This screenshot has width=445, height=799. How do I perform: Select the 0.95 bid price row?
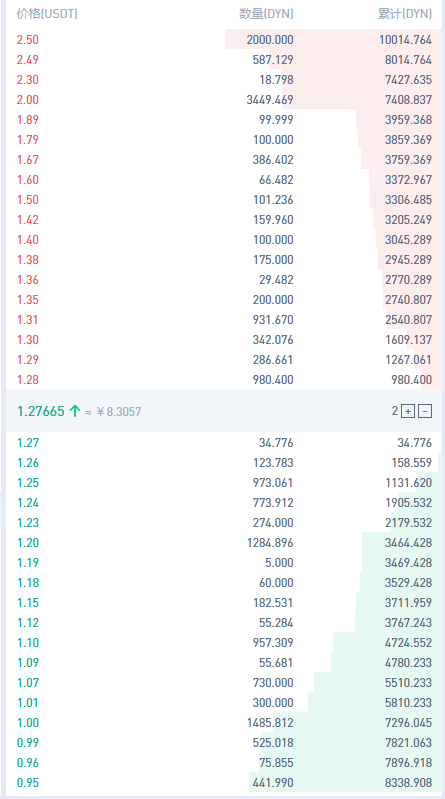[x=224, y=783]
